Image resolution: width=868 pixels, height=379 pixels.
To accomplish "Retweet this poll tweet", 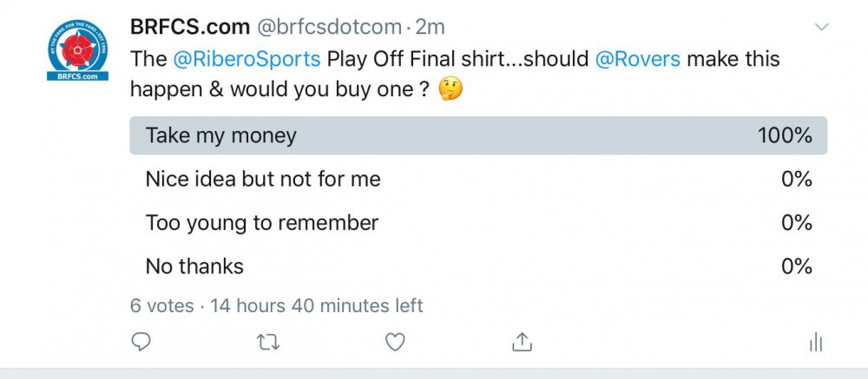I will (268, 343).
